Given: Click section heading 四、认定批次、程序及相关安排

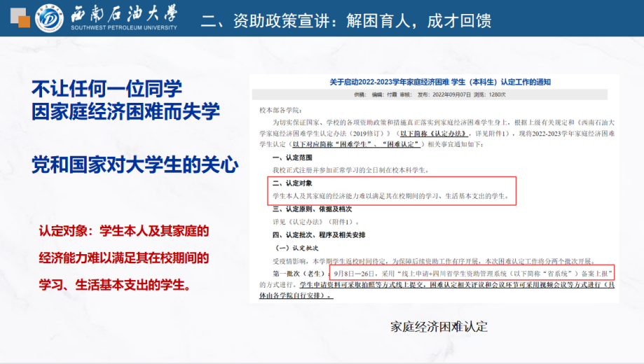Looking at the screenshot, I should [318, 234].
